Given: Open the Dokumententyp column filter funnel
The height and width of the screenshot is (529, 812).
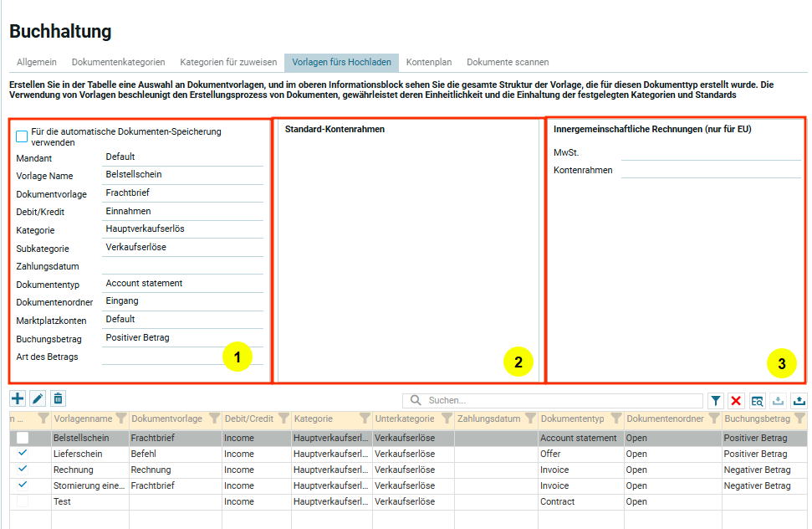Looking at the screenshot, I should pos(615,419).
